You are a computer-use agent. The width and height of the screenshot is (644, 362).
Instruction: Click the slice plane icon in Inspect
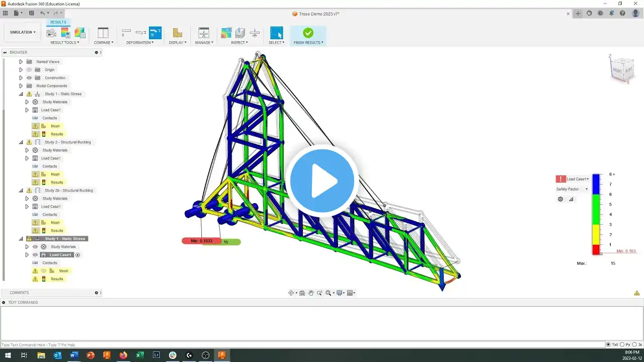(255, 33)
